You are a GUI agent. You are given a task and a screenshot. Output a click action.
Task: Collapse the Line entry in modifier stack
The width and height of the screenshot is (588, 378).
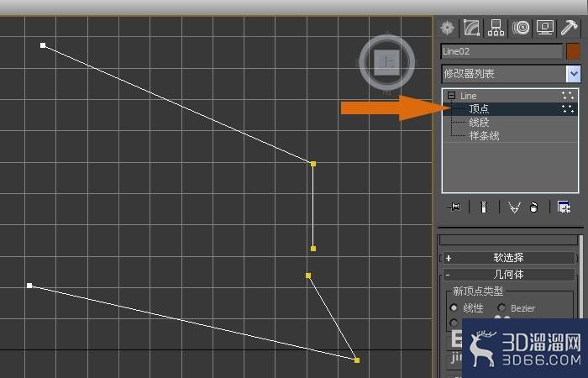click(x=452, y=96)
